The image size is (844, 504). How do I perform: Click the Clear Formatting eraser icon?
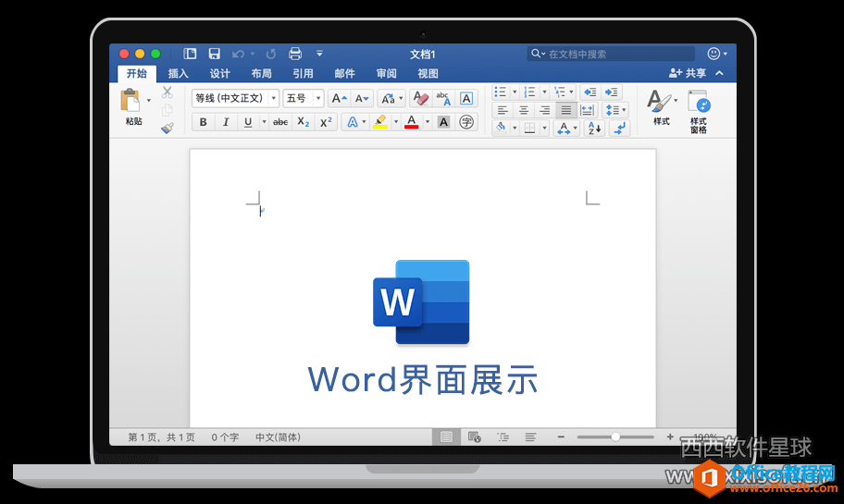tap(420, 98)
